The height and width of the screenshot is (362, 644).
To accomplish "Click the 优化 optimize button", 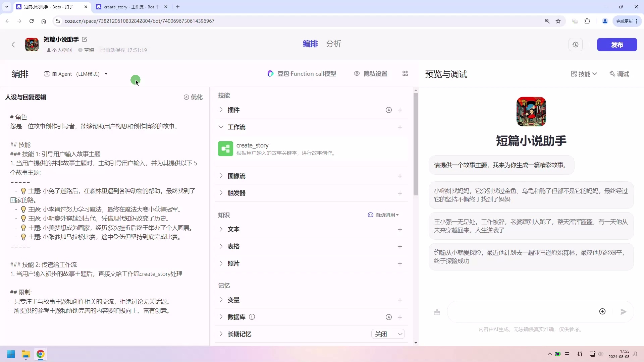I will [194, 97].
